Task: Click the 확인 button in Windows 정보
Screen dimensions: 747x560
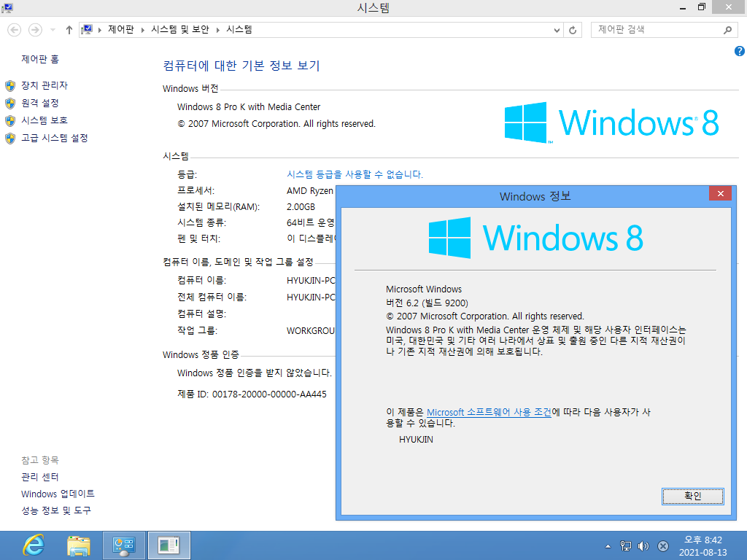Action: click(x=693, y=496)
